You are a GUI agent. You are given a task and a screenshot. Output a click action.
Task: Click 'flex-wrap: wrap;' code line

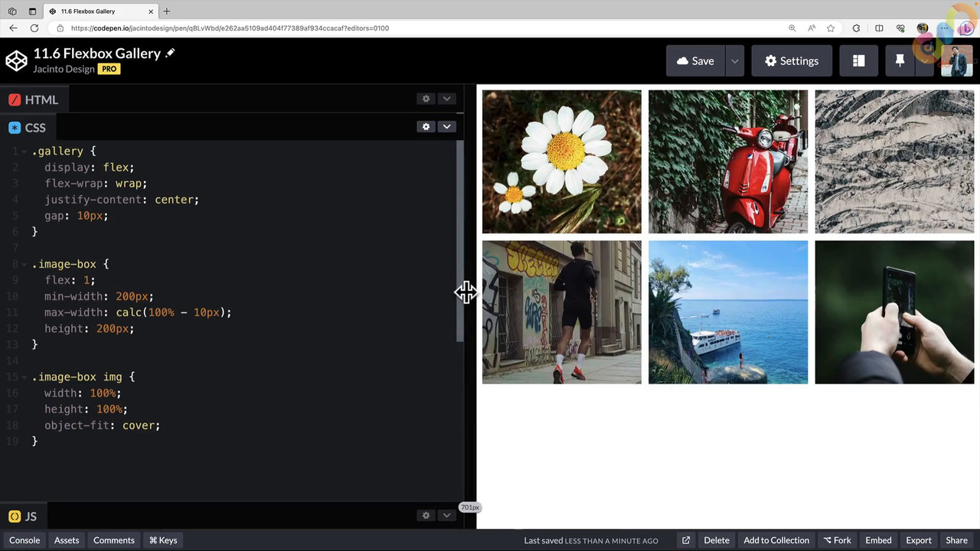pyautogui.click(x=96, y=184)
